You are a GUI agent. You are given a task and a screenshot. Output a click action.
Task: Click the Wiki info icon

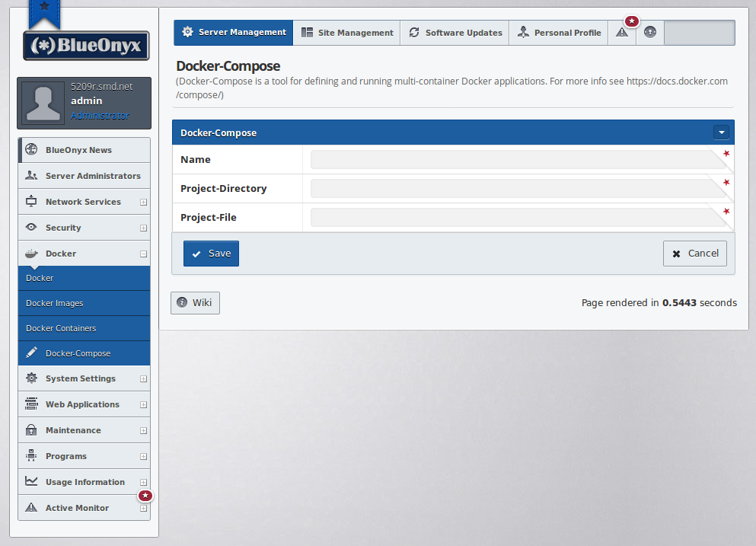point(182,302)
